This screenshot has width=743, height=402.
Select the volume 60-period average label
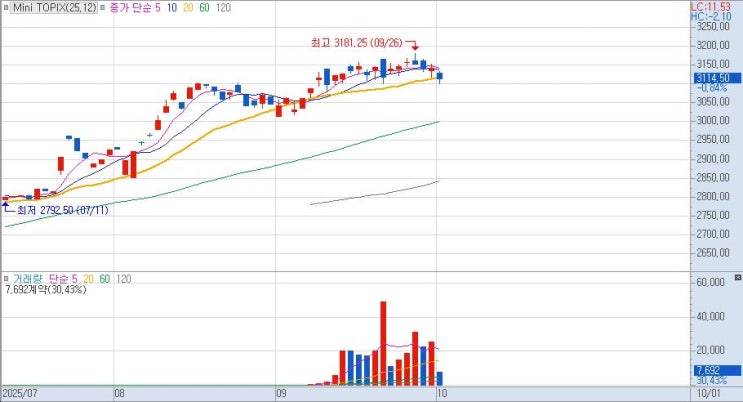[105, 279]
